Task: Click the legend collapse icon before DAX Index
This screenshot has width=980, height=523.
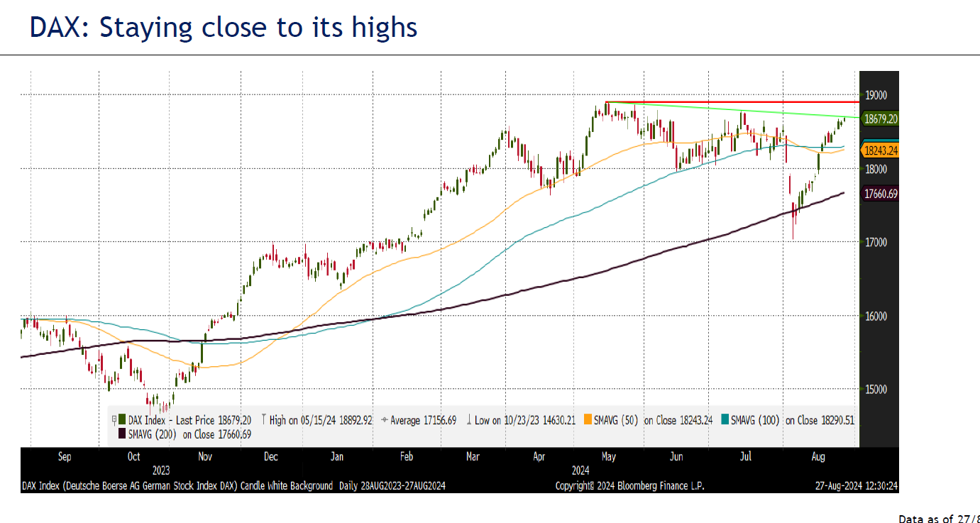Action: tap(114, 420)
